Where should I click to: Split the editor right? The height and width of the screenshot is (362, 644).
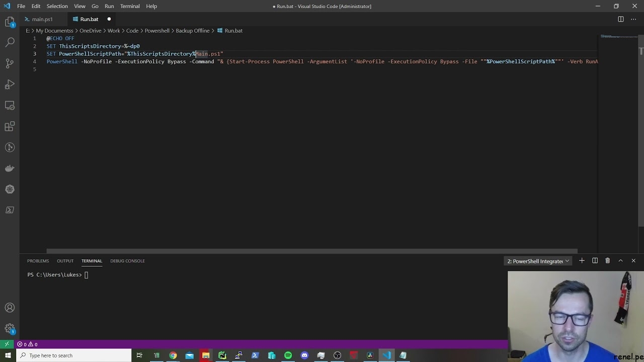(620, 19)
